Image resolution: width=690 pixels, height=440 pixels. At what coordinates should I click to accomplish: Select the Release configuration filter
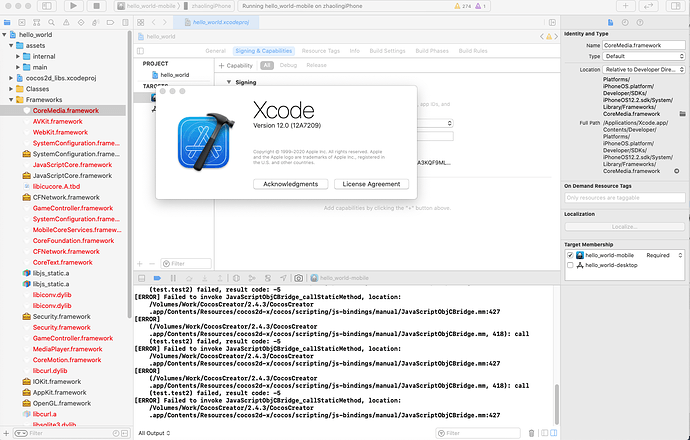point(316,65)
